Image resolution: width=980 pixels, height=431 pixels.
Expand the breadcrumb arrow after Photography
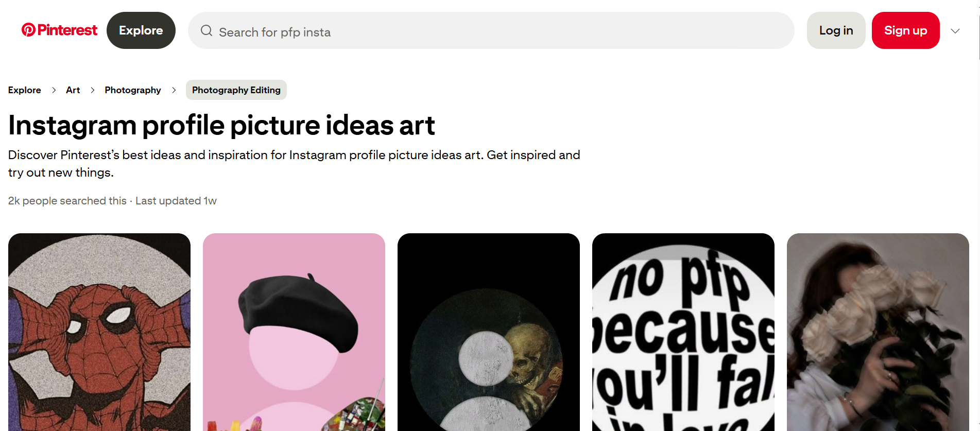[174, 90]
